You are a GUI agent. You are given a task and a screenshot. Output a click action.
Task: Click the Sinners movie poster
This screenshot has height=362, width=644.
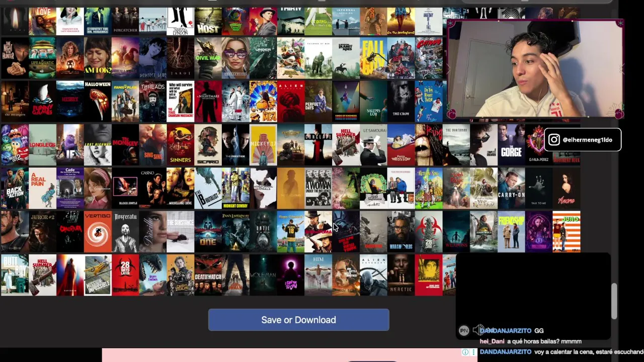pos(180,145)
